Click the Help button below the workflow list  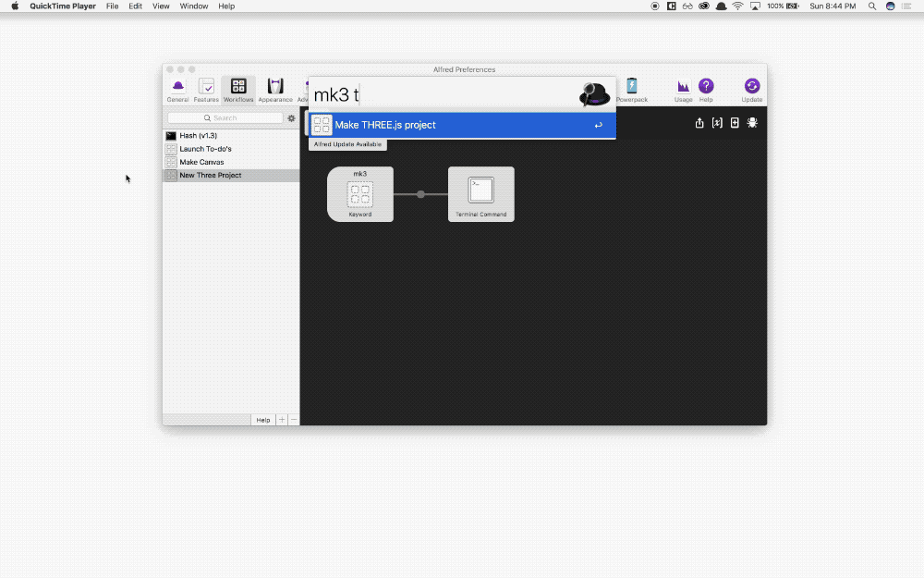tap(262, 420)
